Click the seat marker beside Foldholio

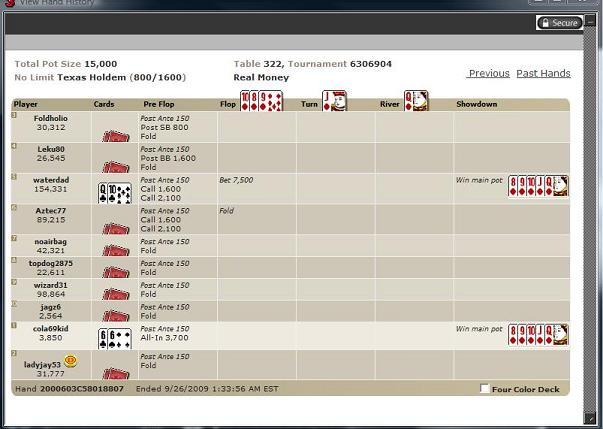pos(14,116)
